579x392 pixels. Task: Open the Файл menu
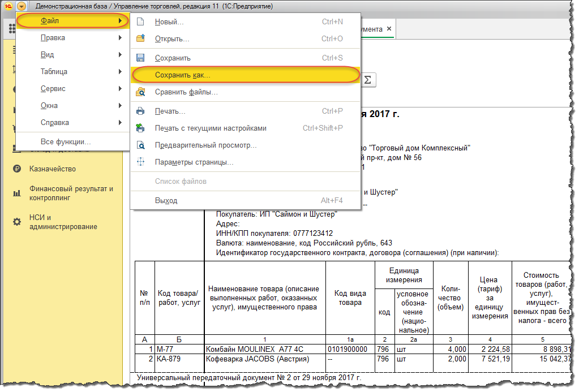tap(73, 21)
